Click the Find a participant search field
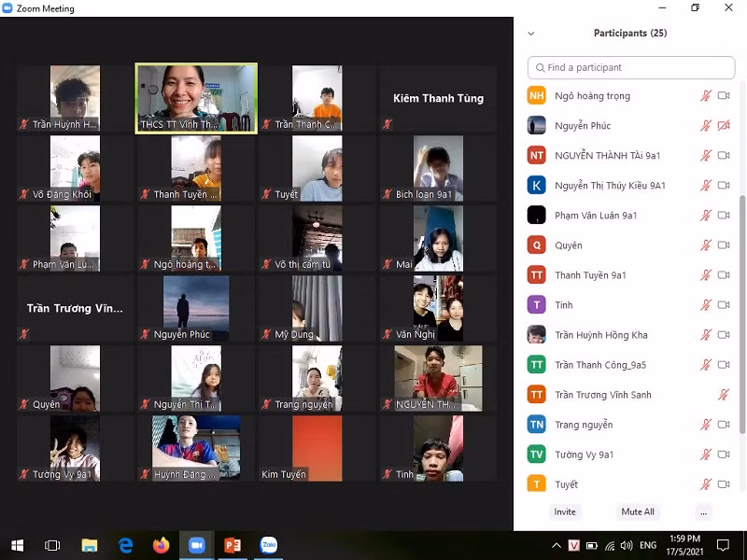Viewport: 747px width, 560px height. (x=631, y=67)
